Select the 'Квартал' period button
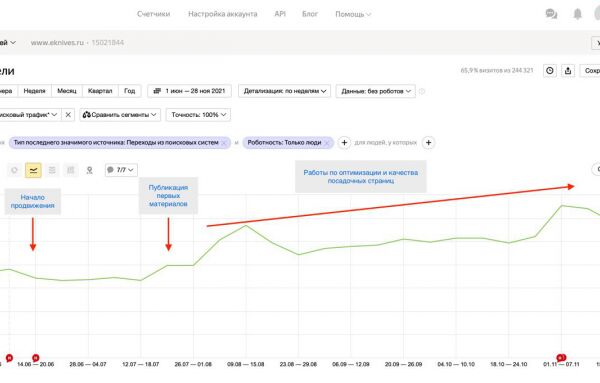 (100, 91)
